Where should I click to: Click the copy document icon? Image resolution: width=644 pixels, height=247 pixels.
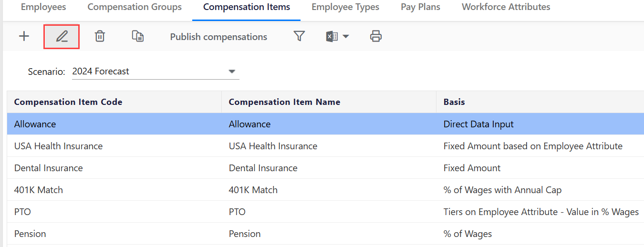tap(138, 36)
